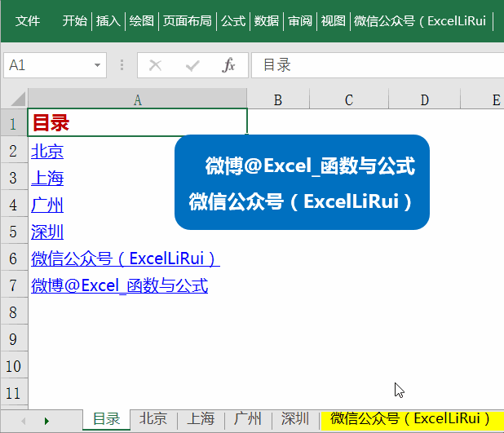
Task: Select row 11 header
Action: click(14, 392)
